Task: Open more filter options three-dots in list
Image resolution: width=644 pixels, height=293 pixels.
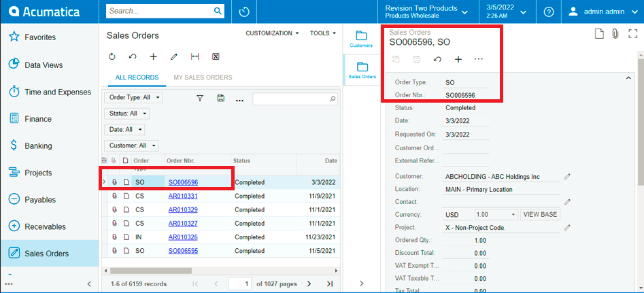Action: click(240, 100)
